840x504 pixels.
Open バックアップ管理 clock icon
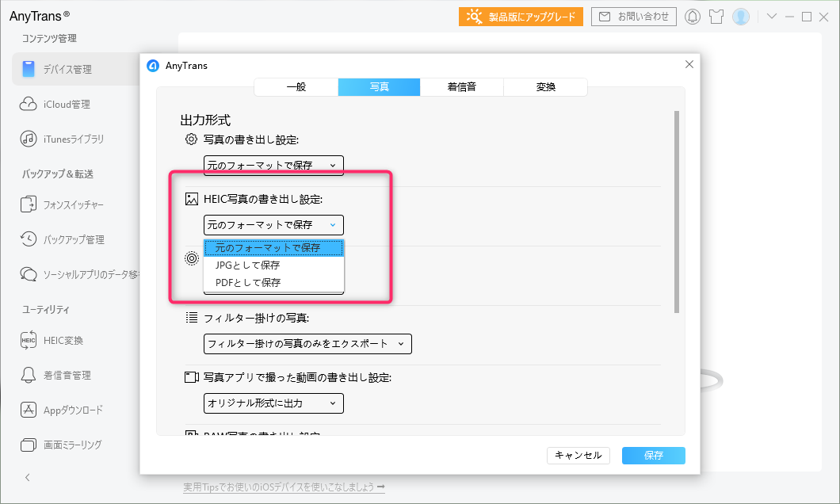[28, 239]
